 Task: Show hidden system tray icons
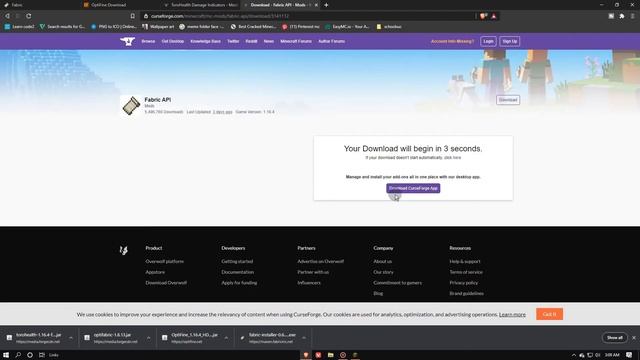(x=573, y=355)
